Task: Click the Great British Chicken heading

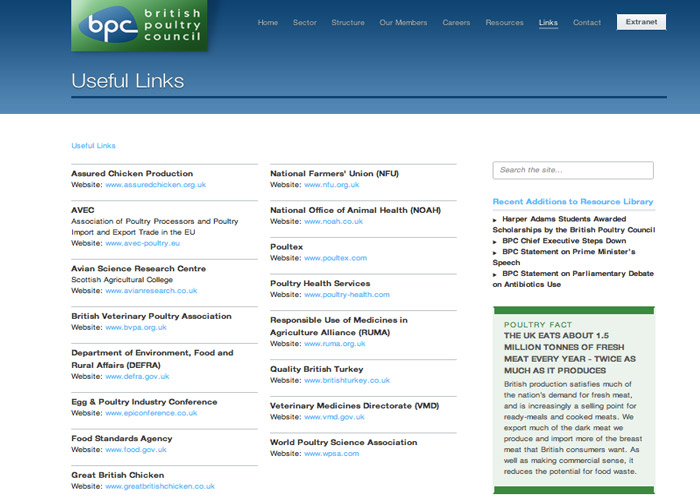Action: [117, 475]
